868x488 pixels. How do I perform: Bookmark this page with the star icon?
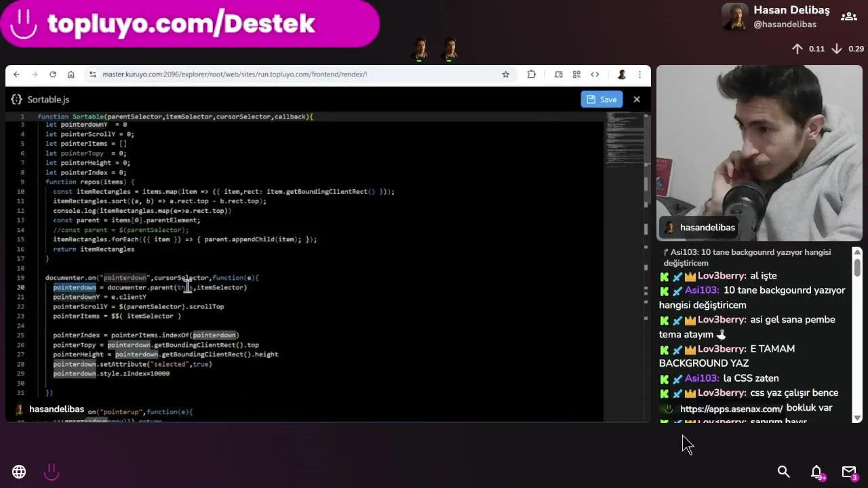pos(505,75)
